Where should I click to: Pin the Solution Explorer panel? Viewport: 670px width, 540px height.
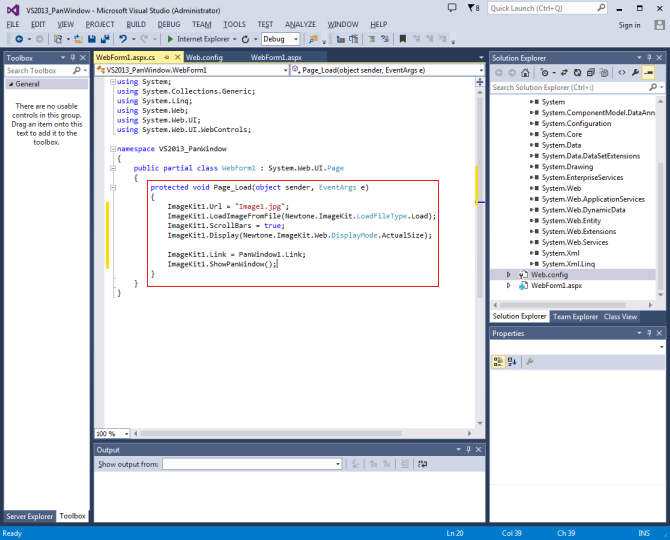[x=649, y=57]
